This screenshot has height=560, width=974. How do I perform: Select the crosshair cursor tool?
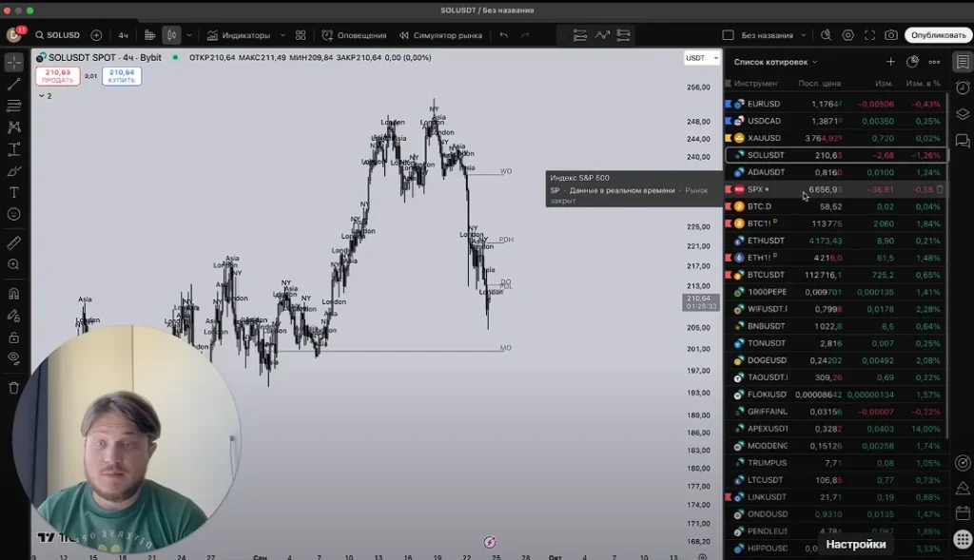pyautogui.click(x=13, y=62)
